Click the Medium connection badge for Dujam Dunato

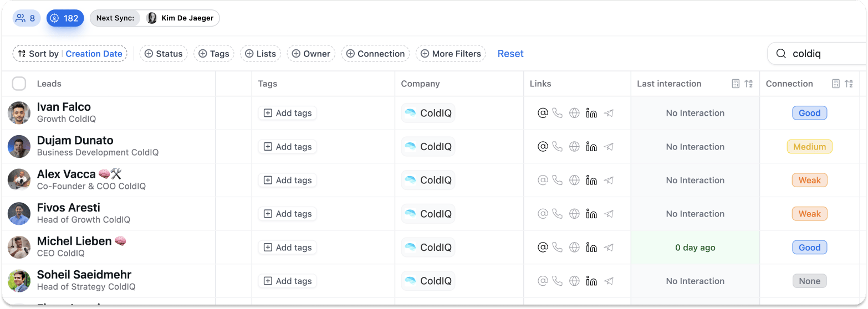coord(809,147)
